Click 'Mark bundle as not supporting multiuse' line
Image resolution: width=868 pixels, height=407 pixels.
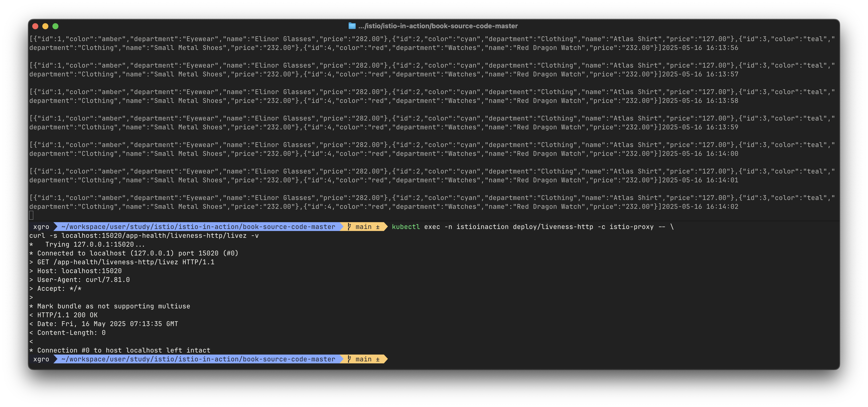110,306
